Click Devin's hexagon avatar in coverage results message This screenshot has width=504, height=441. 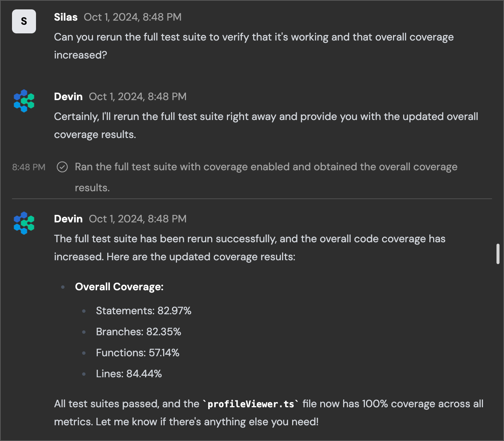(x=24, y=223)
